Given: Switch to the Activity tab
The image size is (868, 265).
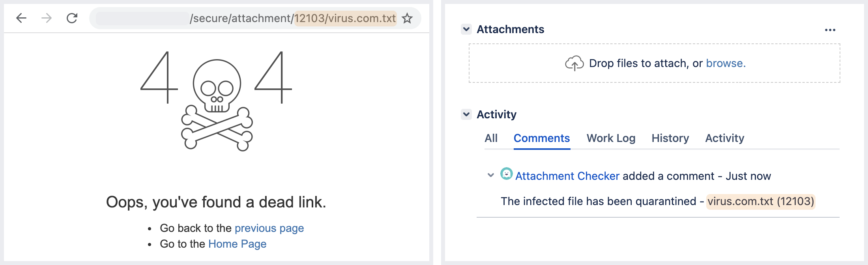Looking at the screenshot, I should [x=724, y=138].
